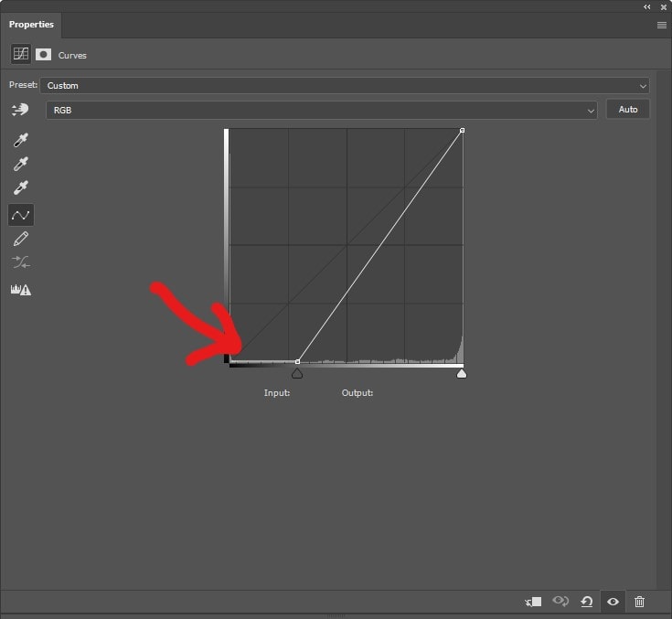This screenshot has height=619, width=672.
Task: Select the white point input slider
Action: click(461, 374)
